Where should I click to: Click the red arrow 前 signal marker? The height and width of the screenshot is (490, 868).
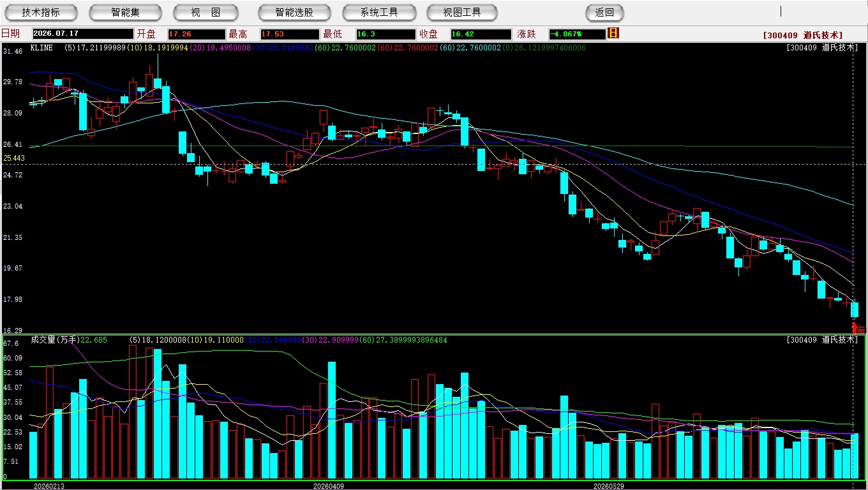pos(858,329)
